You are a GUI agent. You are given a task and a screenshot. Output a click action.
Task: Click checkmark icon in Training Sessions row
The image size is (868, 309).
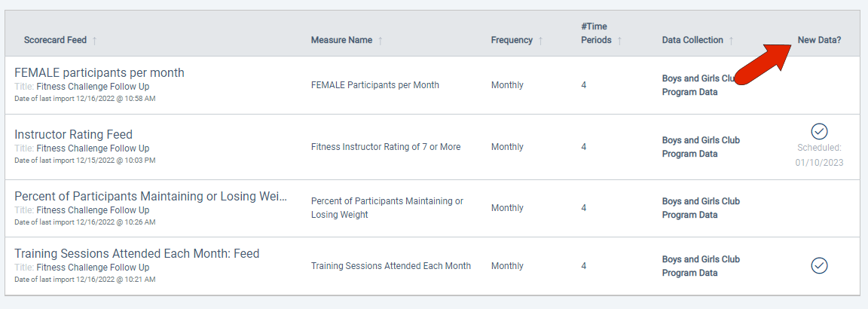pyautogui.click(x=819, y=265)
